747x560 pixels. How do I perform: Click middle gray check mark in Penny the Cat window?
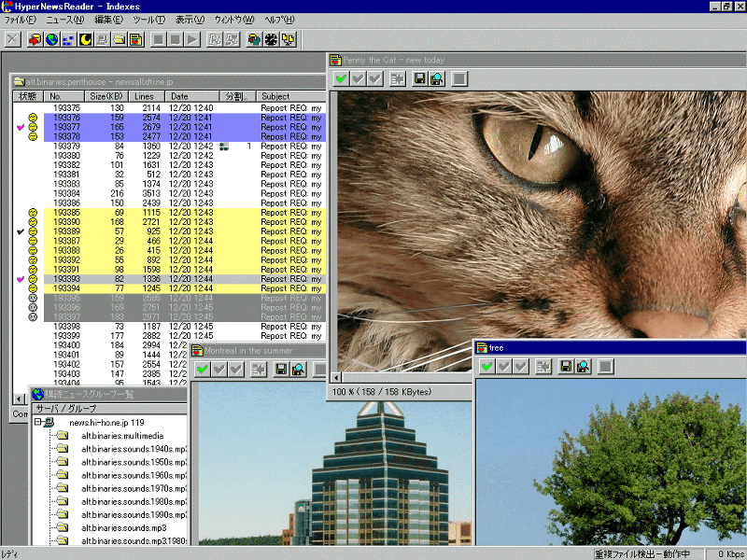tap(359, 78)
